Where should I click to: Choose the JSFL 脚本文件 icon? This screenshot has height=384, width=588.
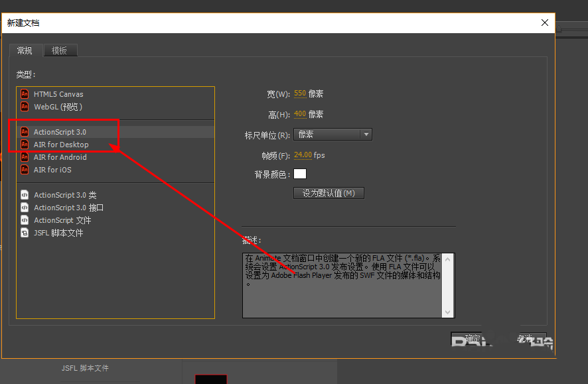pyautogui.click(x=25, y=233)
